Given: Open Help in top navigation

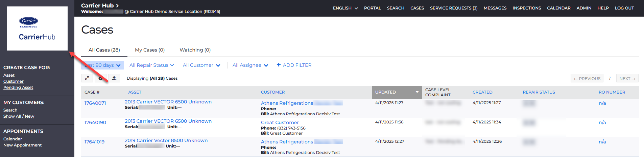Looking at the screenshot, I should (x=603, y=8).
